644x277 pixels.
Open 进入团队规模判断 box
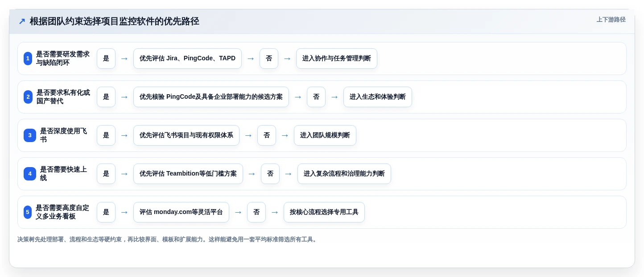pyautogui.click(x=325, y=135)
